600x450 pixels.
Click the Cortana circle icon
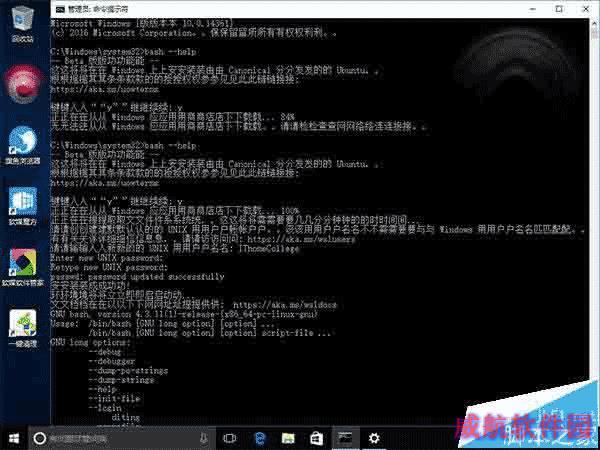click(x=40, y=438)
